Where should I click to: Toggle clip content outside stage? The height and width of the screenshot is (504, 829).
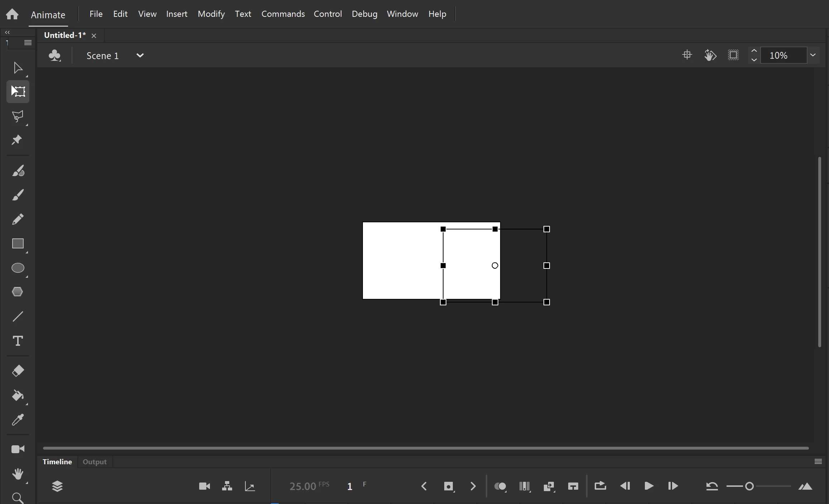[733, 55]
